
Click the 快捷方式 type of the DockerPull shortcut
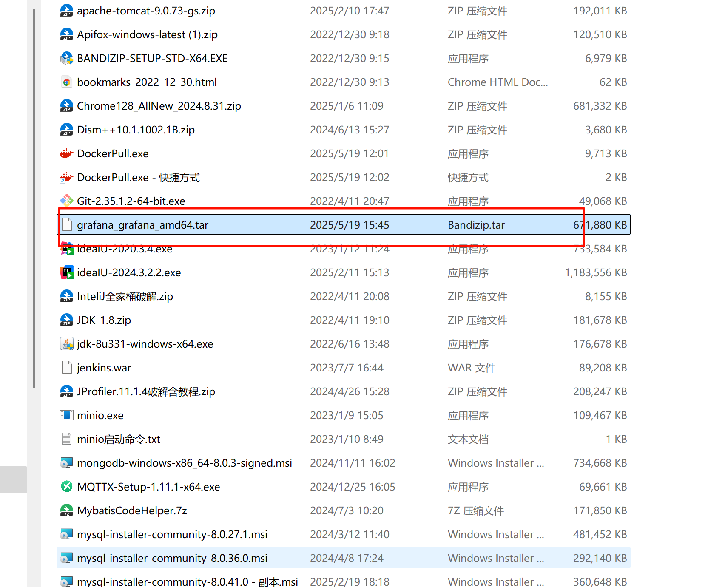(x=468, y=177)
